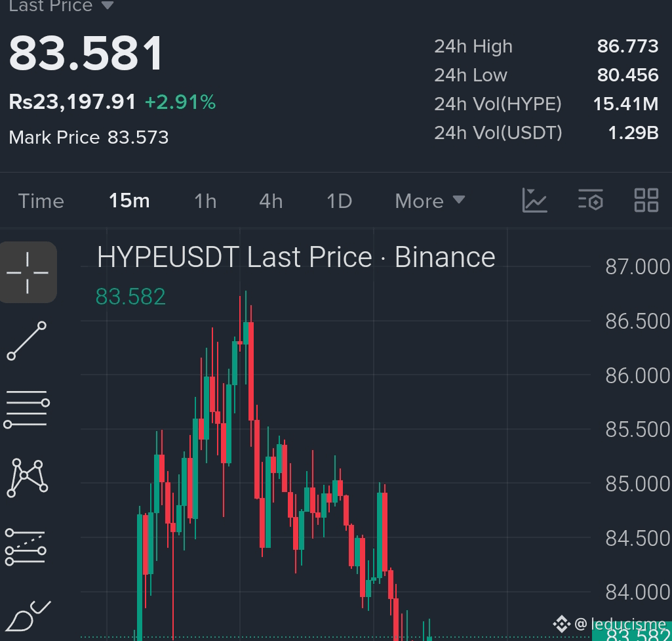Viewport: 672px width, 641px height.
Task: Click the 84.500 price axis label
Action: pos(638,539)
